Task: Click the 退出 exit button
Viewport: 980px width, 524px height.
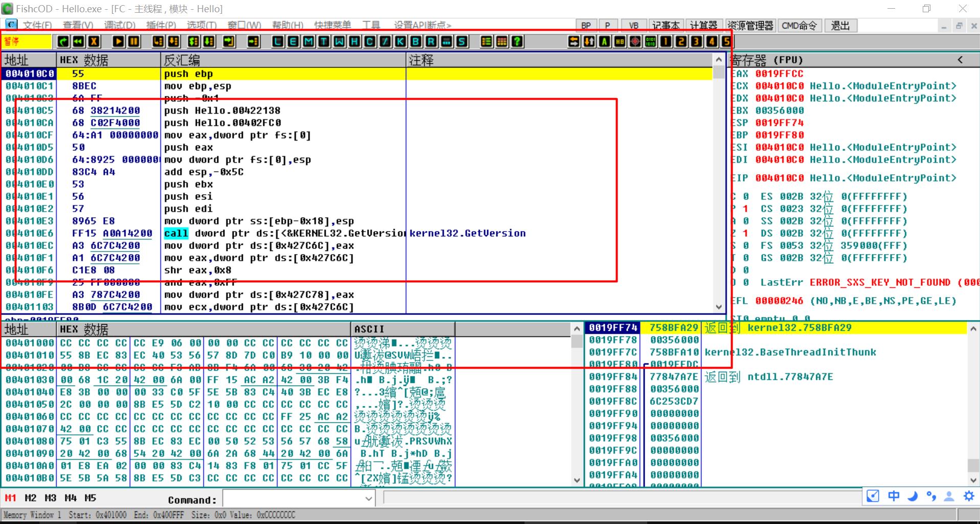Action: point(840,26)
